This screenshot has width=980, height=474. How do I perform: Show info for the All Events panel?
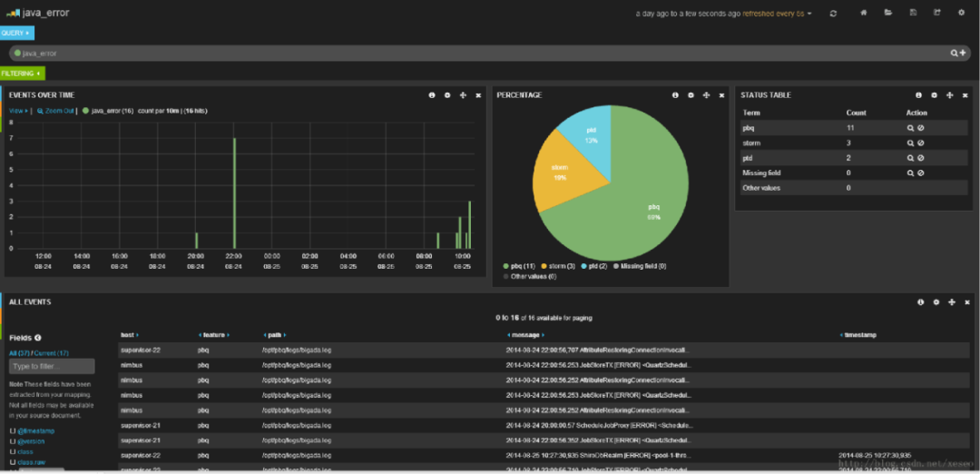click(921, 302)
